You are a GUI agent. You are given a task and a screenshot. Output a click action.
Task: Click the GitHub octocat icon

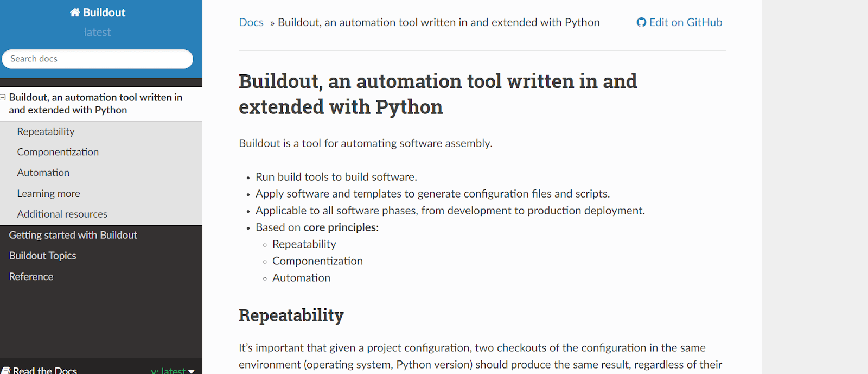coord(641,22)
